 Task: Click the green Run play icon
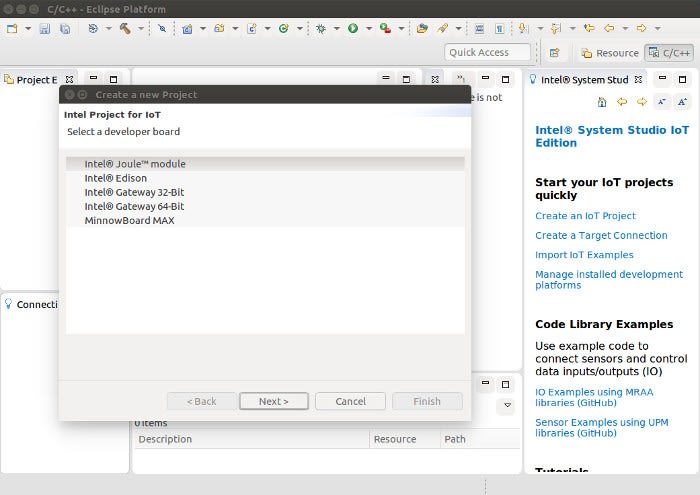pyautogui.click(x=353, y=29)
